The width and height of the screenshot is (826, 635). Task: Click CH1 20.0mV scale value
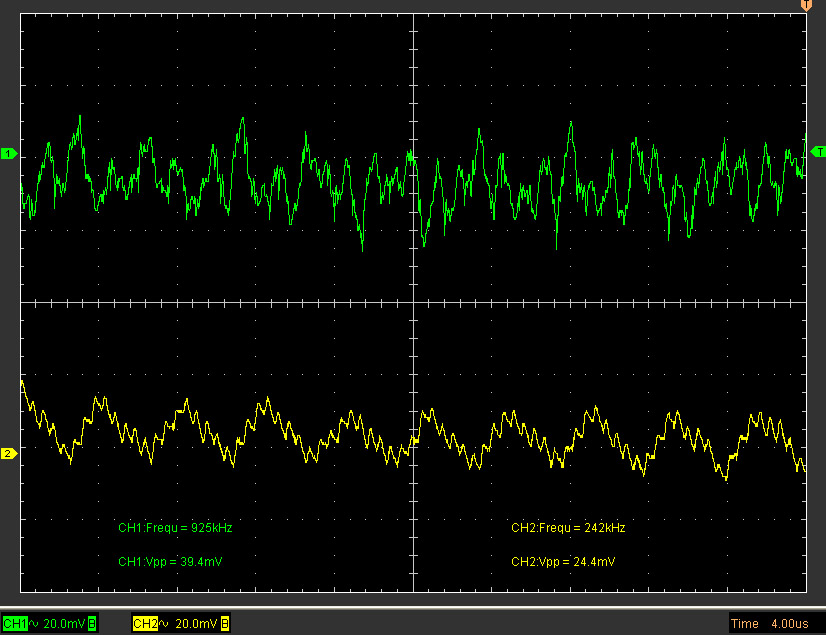click(64, 624)
